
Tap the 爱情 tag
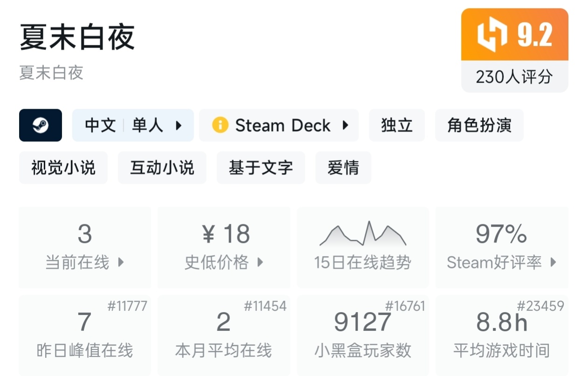(343, 167)
